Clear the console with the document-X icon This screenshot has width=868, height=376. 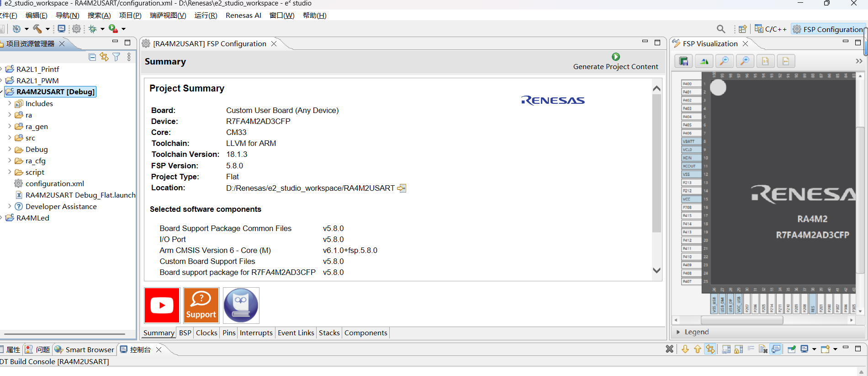pyautogui.click(x=763, y=349)
